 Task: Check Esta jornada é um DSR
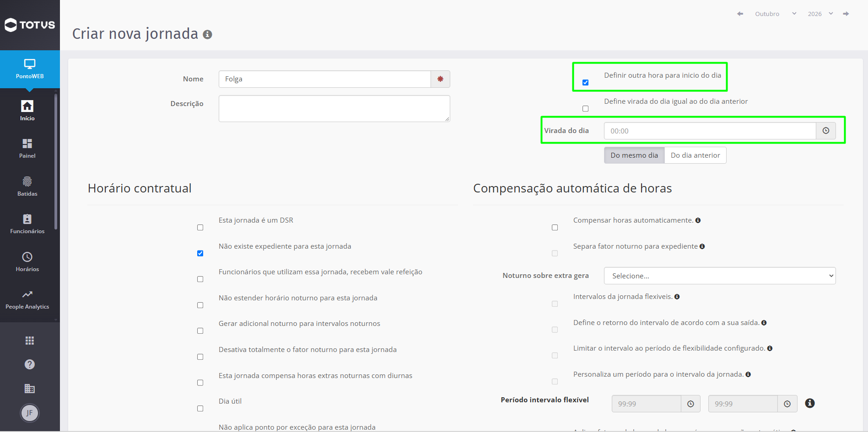[x=200, y=228]
